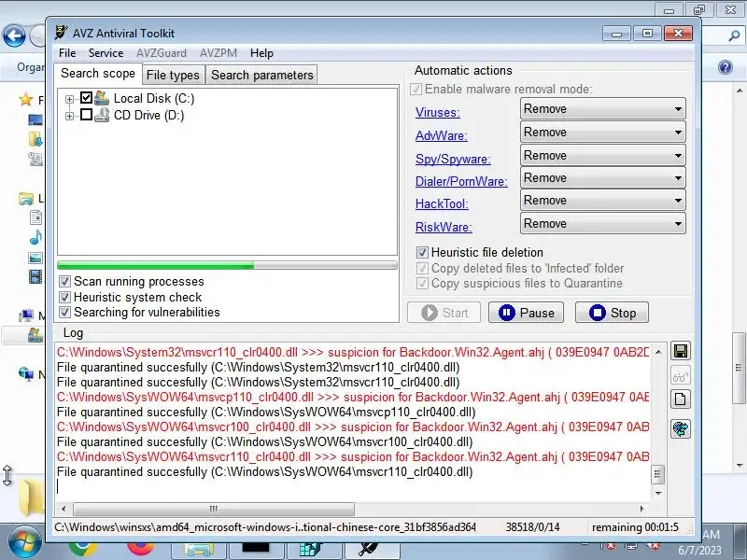Toggle Copy deleted files to Infected folder
This screenshot has height=560, width=747.
coord(422,268)
